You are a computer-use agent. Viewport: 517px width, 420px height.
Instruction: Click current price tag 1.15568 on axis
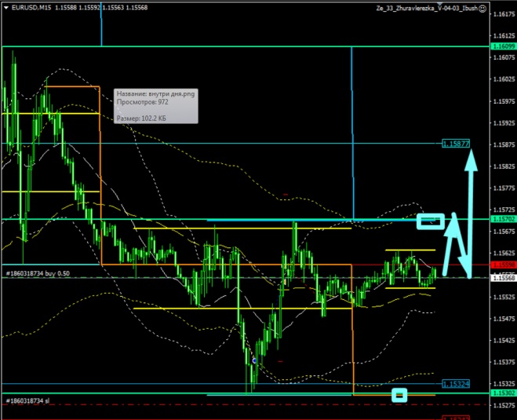pyautogui.click(x=502, y=277)
